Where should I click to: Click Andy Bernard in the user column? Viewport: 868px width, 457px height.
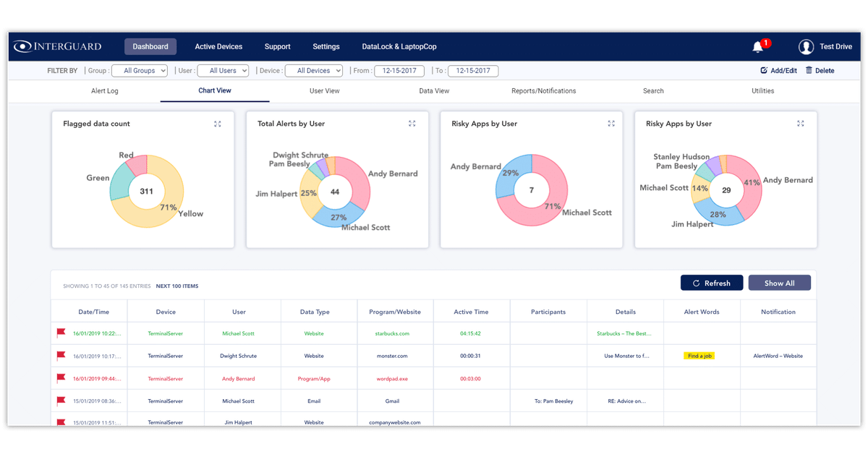click(x=239, y=378)
